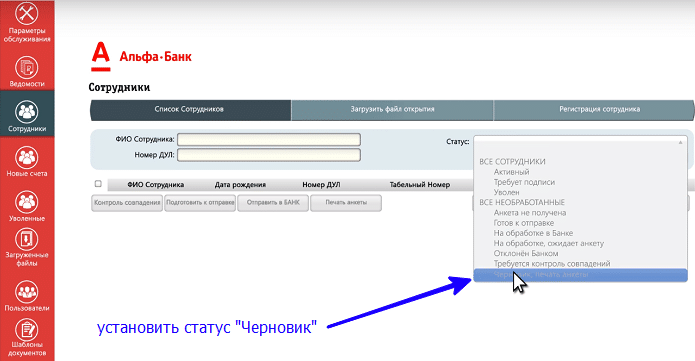Viewport: 695px width, 361px height.
Task: Choose ВСЕ НЕОБРАБОТАННЫЕ status option
Action: coord(522,202)
